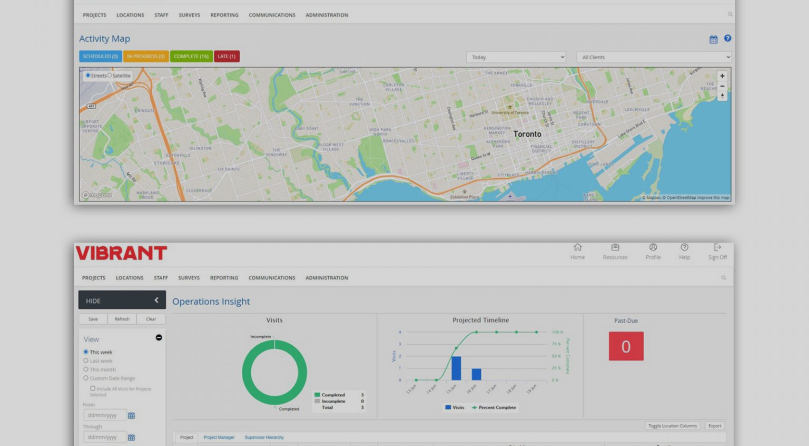Open STAFF menu in Operations Insight window

point(160,278)
